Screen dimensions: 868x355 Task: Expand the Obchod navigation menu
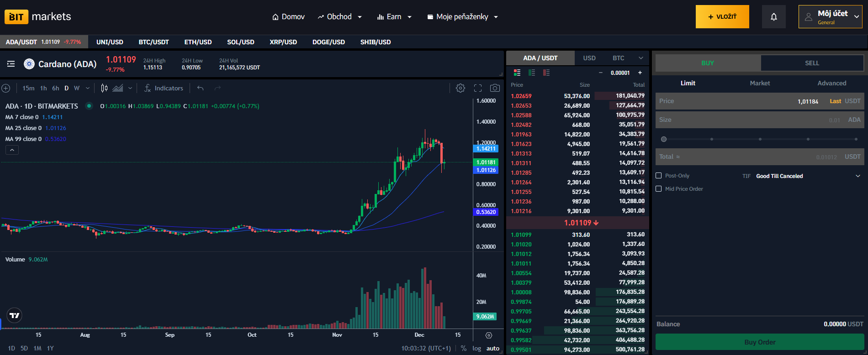(x=340, y=17)
